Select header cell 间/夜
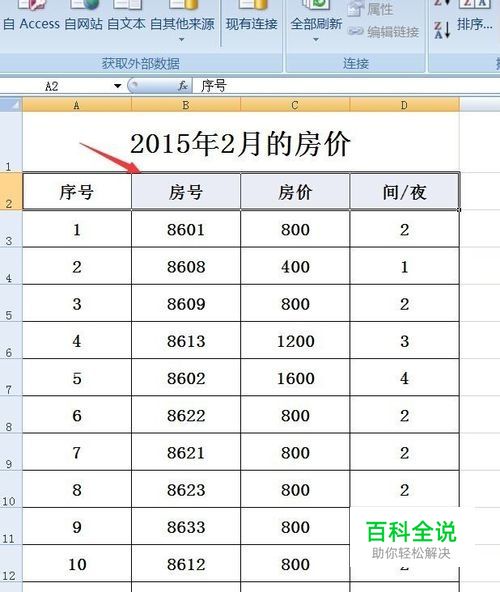 [404, 191]
